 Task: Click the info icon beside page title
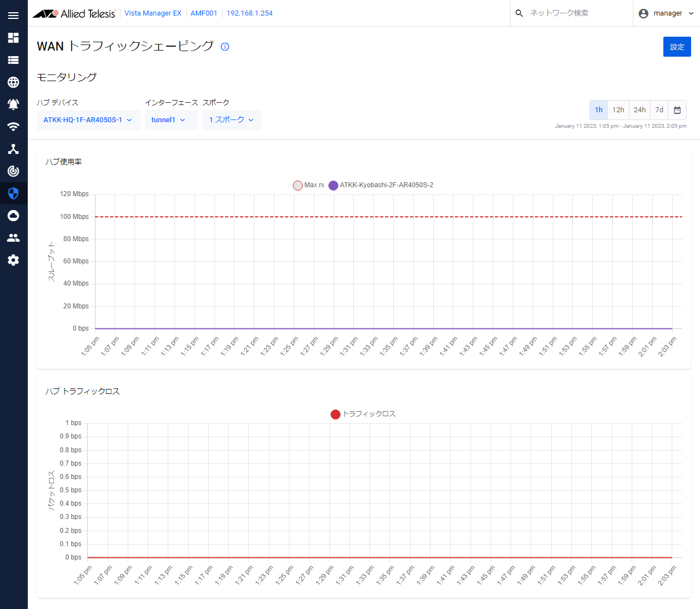click(x=225, y=47)
